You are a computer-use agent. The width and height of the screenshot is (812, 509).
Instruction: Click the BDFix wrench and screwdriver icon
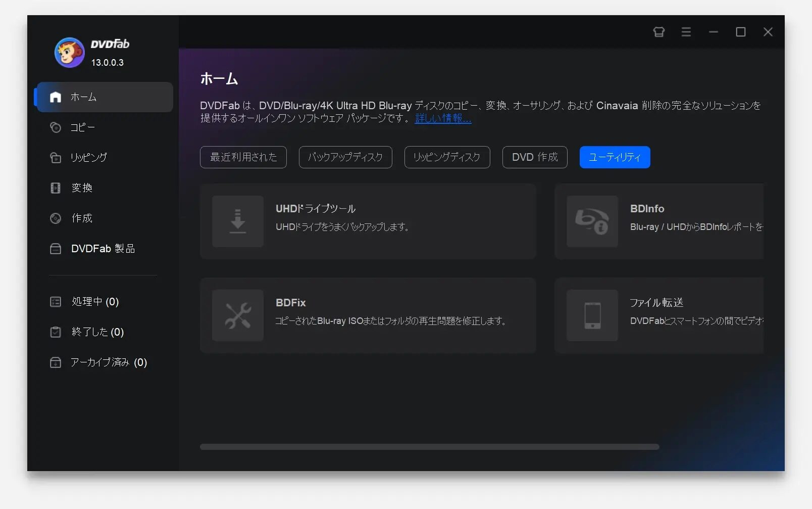click(x=238, y=315)
